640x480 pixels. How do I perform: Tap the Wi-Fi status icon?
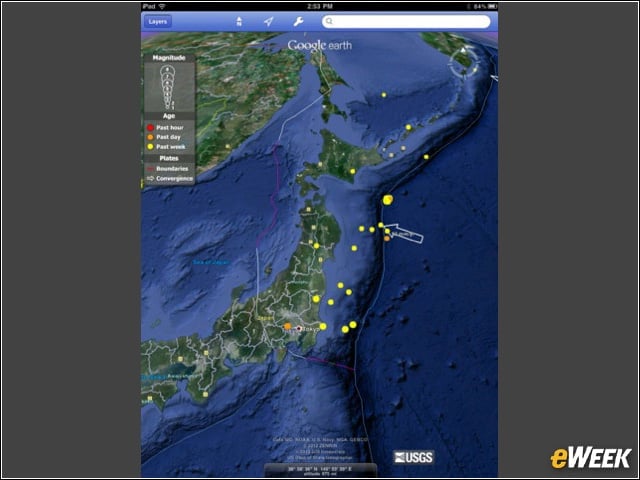[162, 7]
